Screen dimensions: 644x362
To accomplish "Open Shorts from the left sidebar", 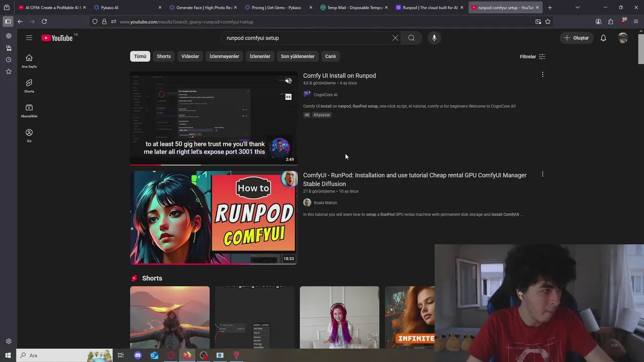I will [29, 86].
